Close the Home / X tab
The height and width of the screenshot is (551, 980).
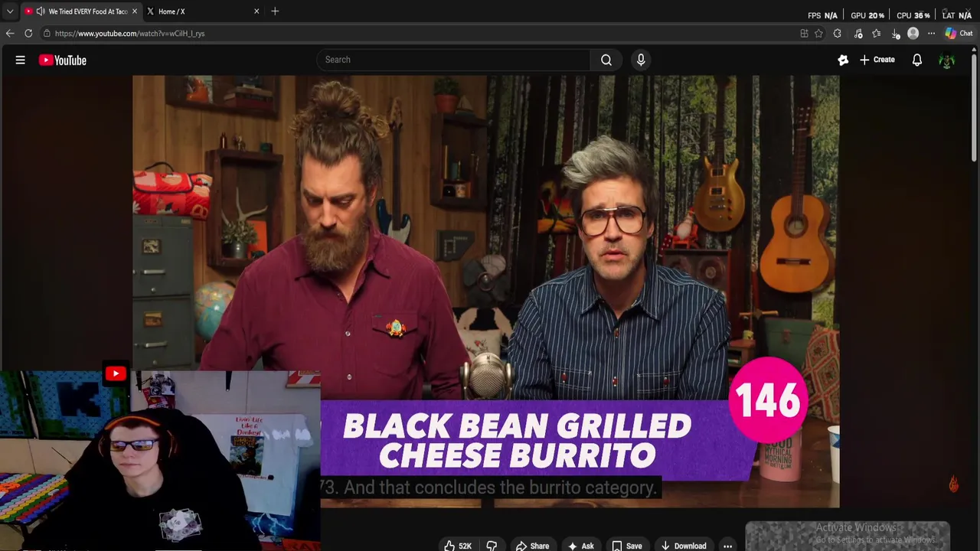tap(256, 11)
